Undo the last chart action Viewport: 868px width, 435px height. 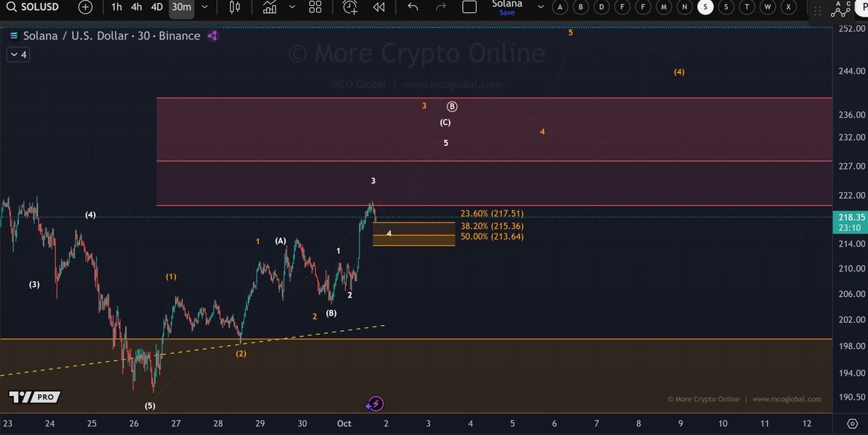coord(412,7)
